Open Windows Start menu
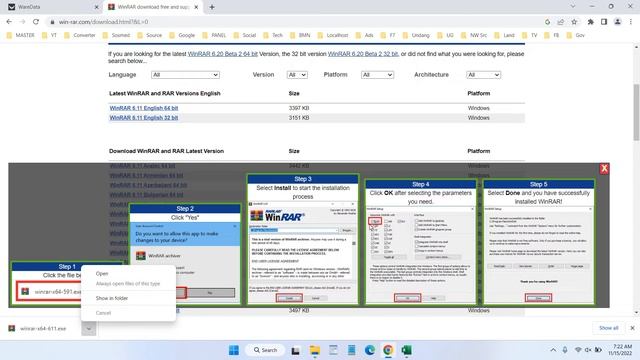640x360 pixels. (x=234, y=350)
